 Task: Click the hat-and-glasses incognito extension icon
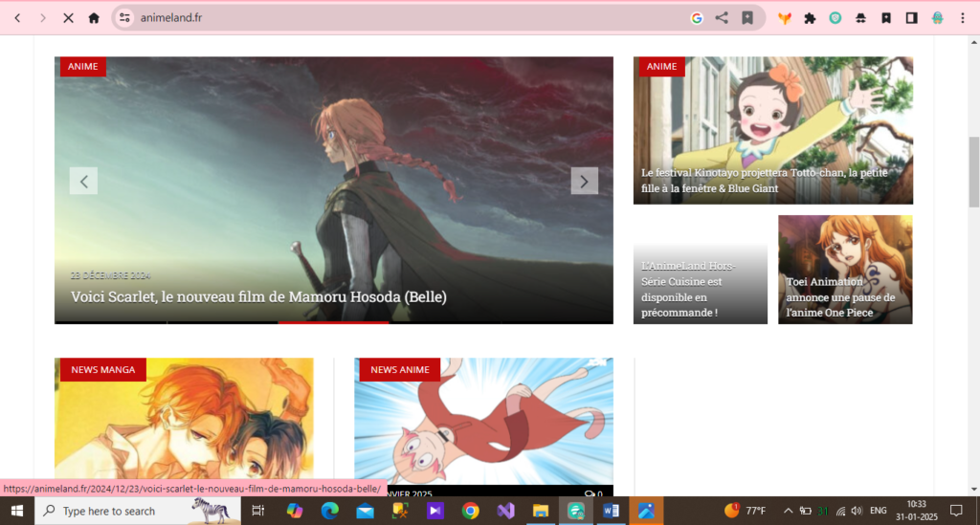(860, 18)
